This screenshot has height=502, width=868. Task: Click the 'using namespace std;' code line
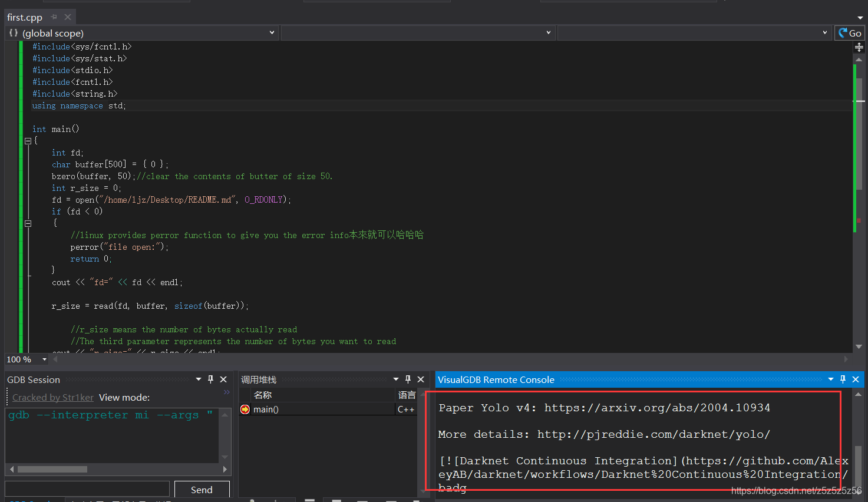point(79,105)
